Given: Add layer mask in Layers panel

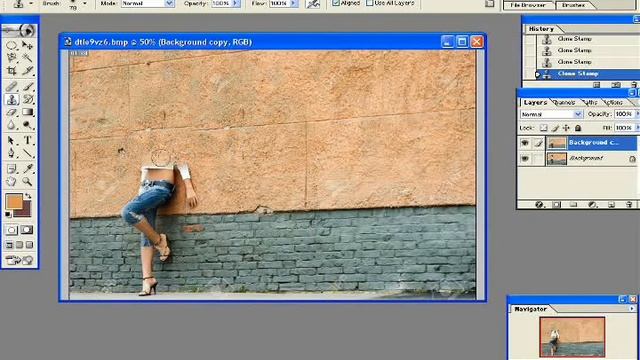Looking at the screenshot, I should (557, 204).
